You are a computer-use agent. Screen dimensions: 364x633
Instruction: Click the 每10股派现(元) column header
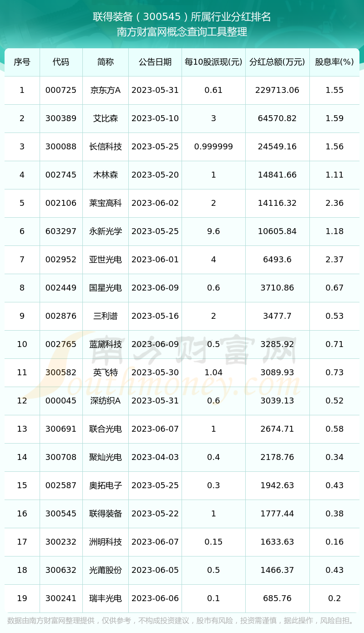(x=213, y=62)
